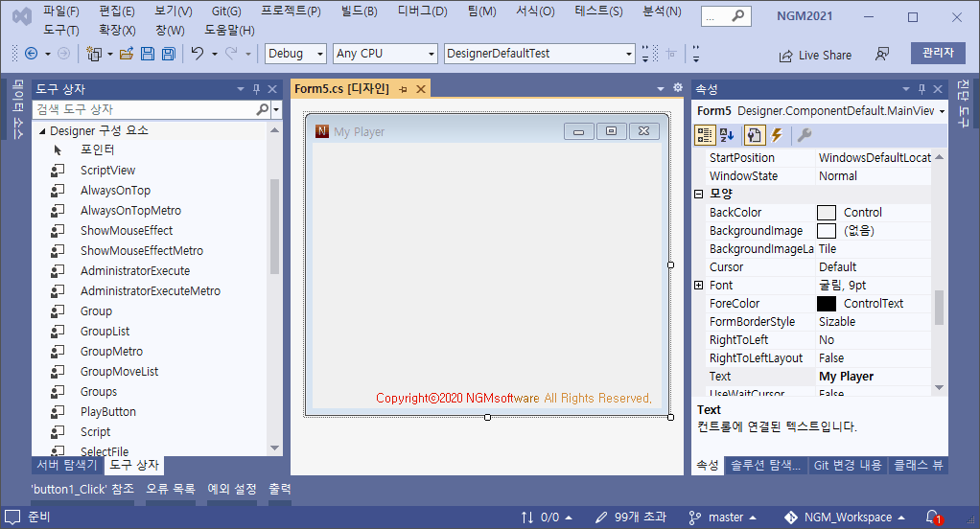Click the BackgroundImage empty swatch
Image resolution: width=980 pixels, height=529 pixels.
pos(827,231)
